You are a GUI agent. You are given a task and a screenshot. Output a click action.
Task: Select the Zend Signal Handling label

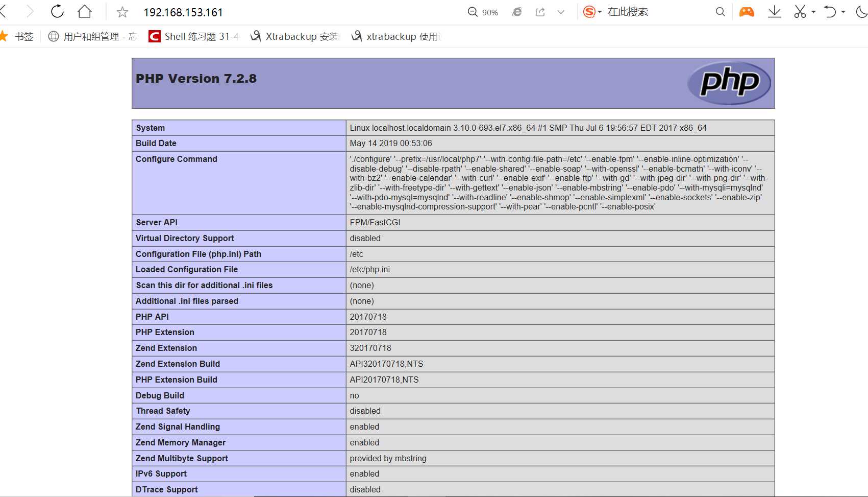point(178,427)
